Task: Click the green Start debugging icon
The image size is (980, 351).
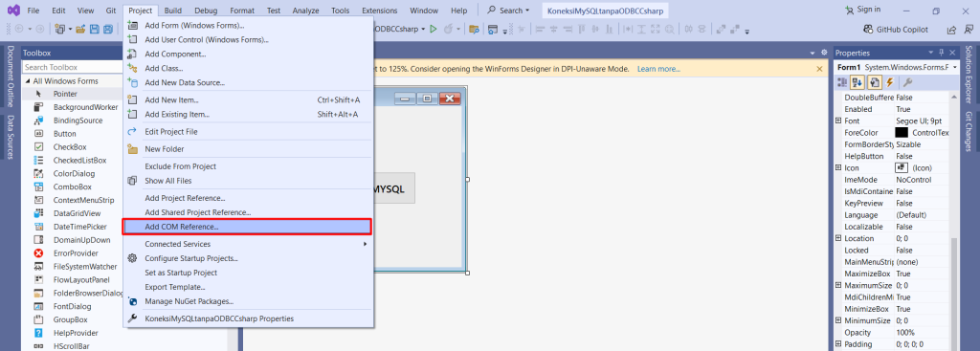Action: tap(434, 30)
